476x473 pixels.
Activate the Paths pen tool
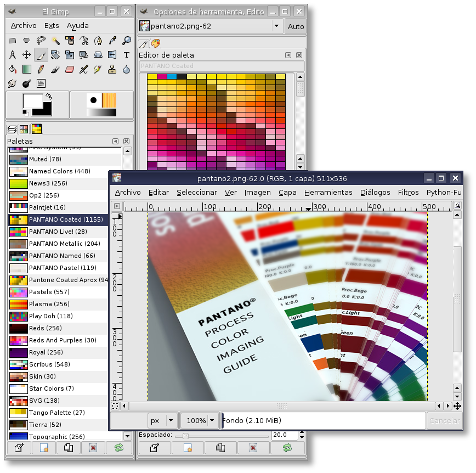click(x=98, y=41)
